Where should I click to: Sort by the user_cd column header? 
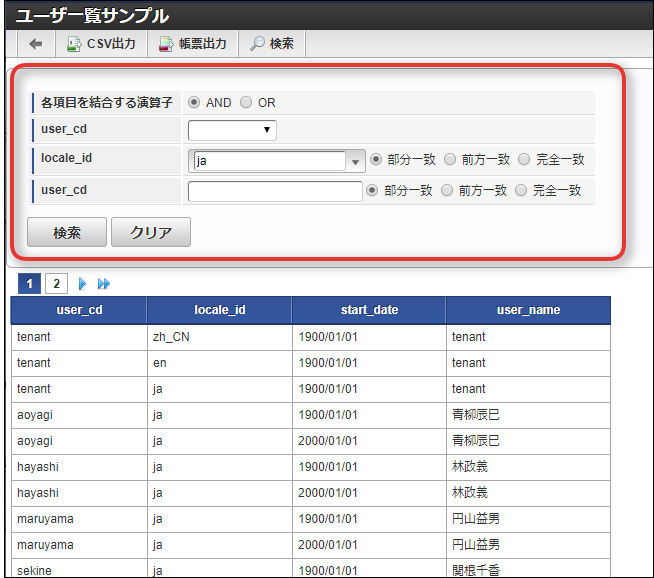[79, 310]
